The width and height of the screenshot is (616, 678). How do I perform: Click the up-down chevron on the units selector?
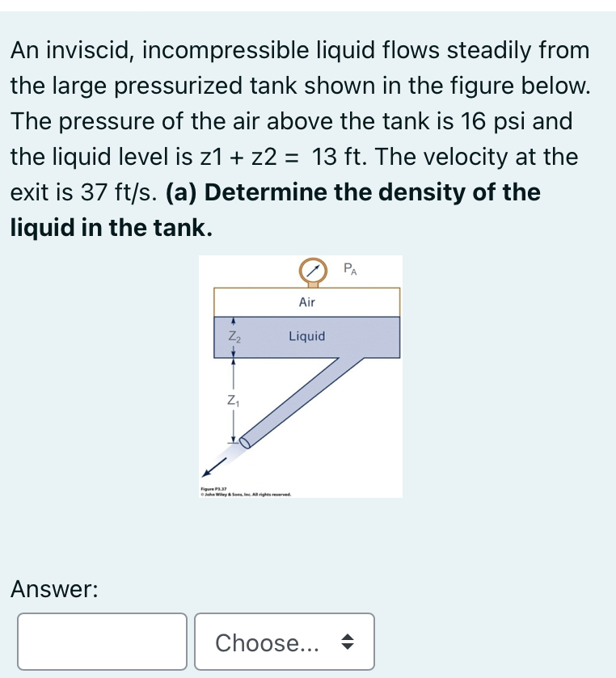pos(349,642)
